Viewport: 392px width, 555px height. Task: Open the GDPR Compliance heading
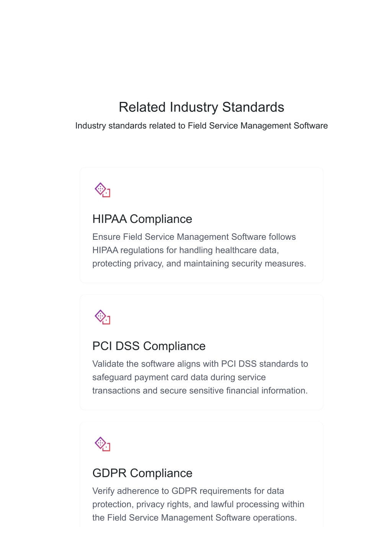pos(142,473)
